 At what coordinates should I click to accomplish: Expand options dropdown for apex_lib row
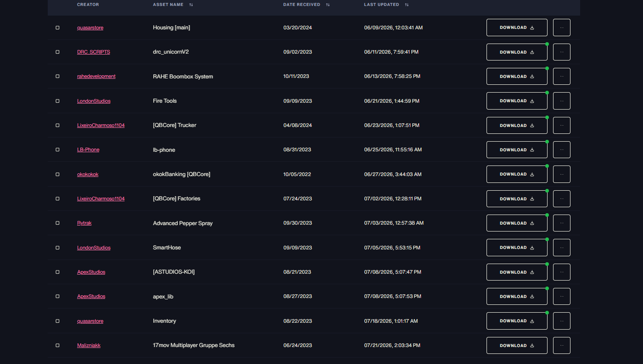562,297
